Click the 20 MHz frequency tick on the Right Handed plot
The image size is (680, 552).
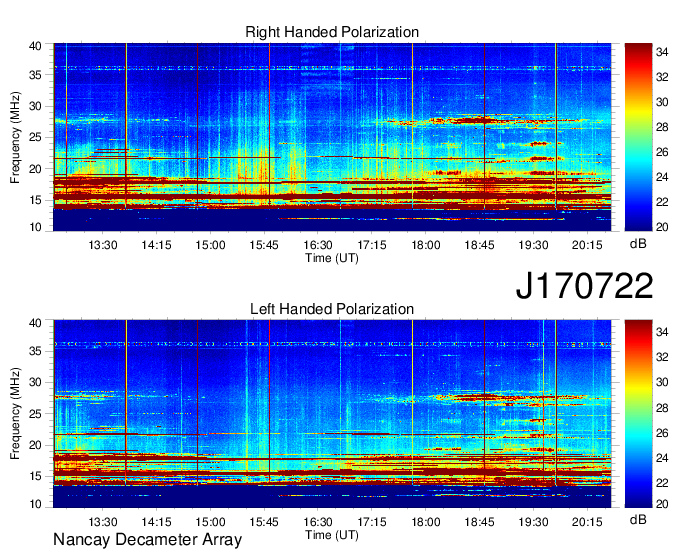coord(35,169)
